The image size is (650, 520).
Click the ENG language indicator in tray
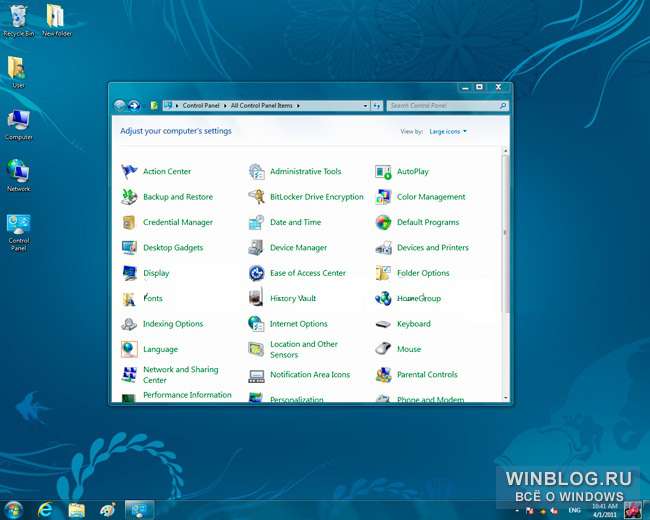(x=574, y=510)
